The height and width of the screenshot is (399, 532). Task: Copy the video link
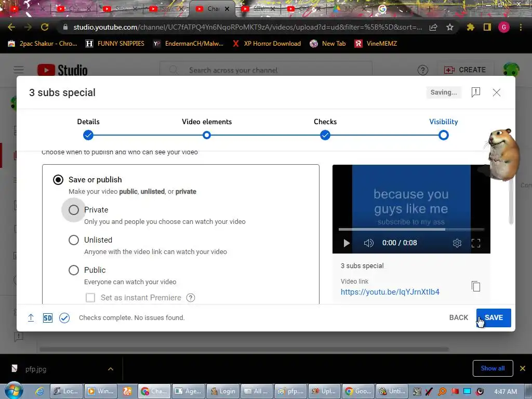(476, 286)
